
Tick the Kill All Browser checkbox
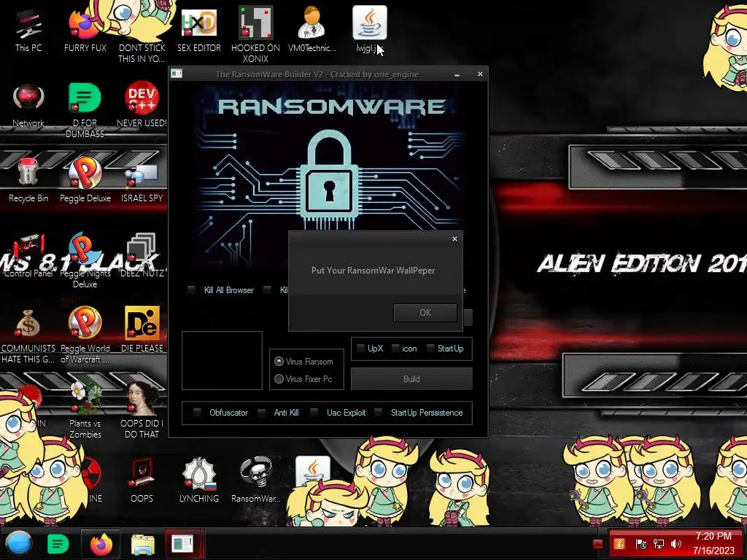[192, 289]
